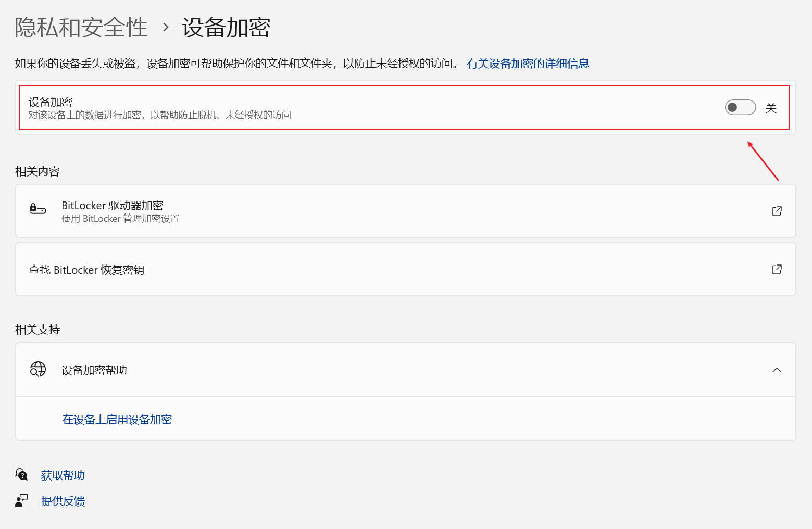
Task: Click the BitLocker lock icon
Action: pos(37,209)
